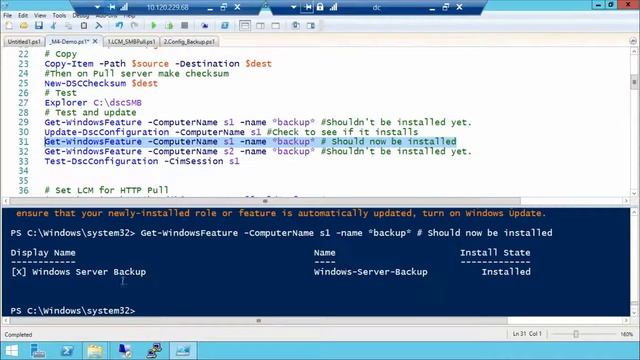The width and height of the screenshot is (640, 360).
Task: Click the signal icon of the 10.120.229.68 connection
Action: pos(124,7)
